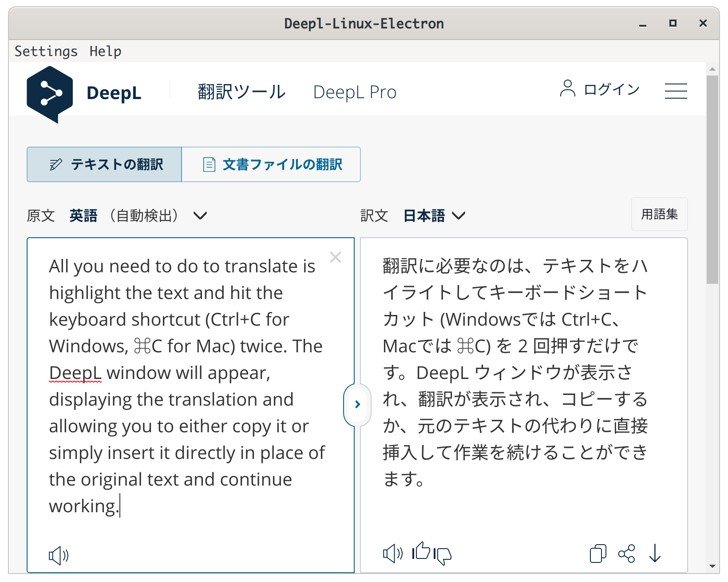Clear source text with the X icon

tap(336, 257)
